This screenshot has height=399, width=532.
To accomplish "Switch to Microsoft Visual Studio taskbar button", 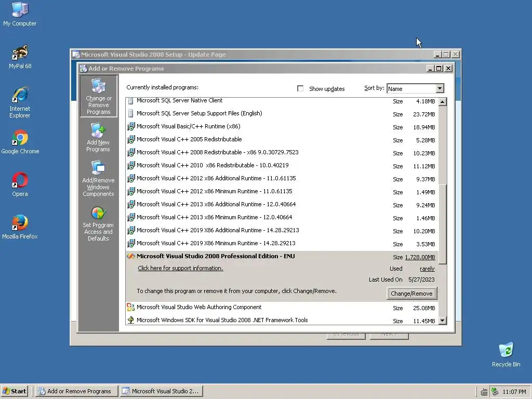I will click(162, 391).
